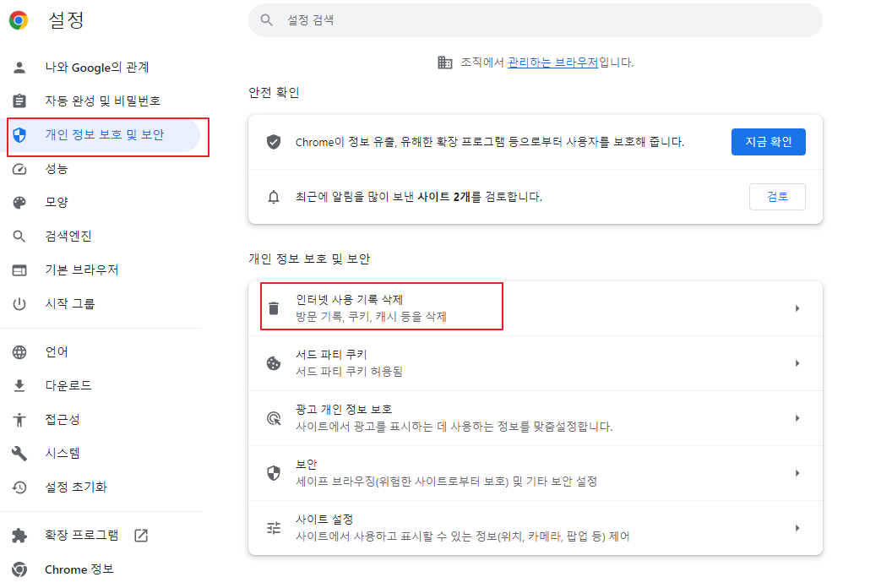Select the 개인 정보 보호 및 보안 menu item

[101, 135]
